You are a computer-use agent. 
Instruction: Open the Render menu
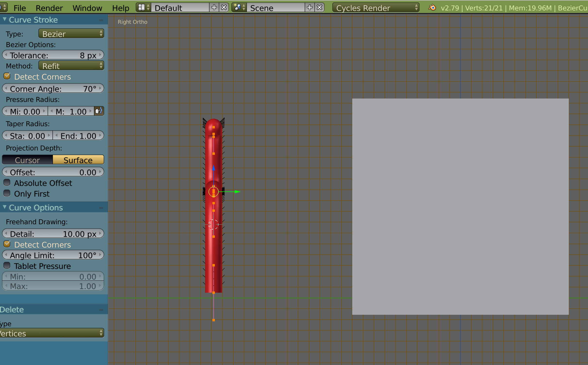pos(49,8)
